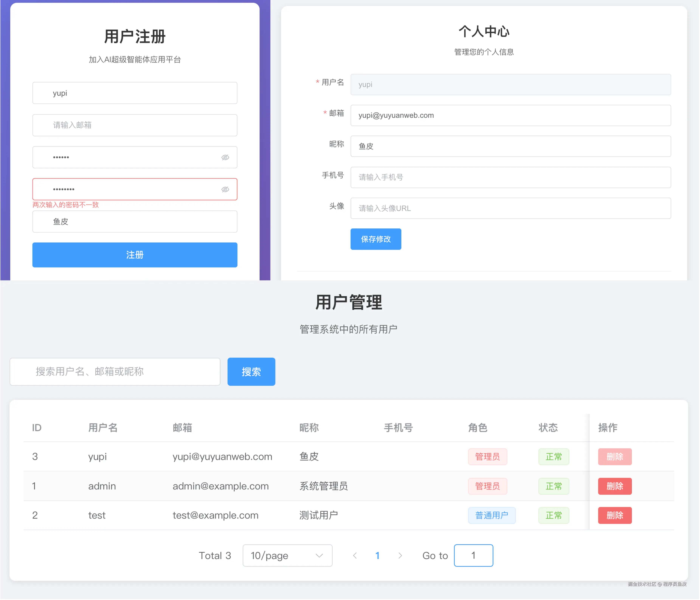Image resolution: width=700 pixels, height=600 pixels.
Task: Select page number 1 in pagination
Action: pyautogui.click(x=377, y=555)
